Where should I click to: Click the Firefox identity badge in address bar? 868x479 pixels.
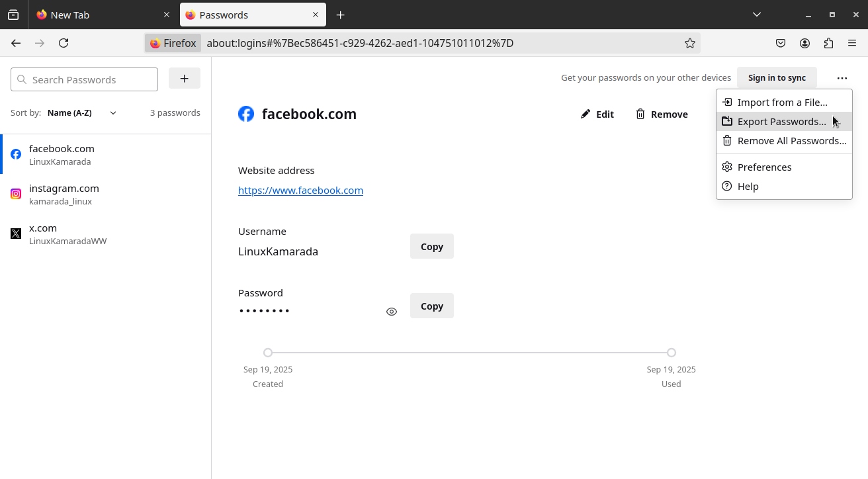tap(173, 43)
